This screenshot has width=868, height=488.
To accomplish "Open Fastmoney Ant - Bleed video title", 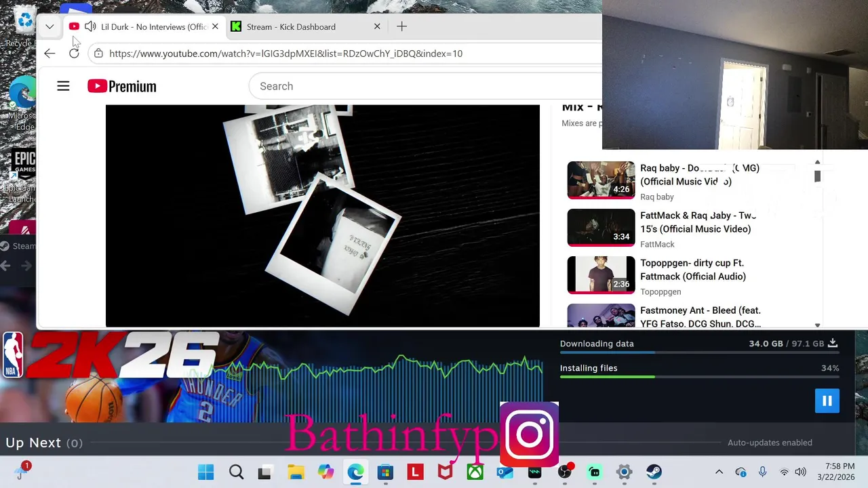I will 701,317.
